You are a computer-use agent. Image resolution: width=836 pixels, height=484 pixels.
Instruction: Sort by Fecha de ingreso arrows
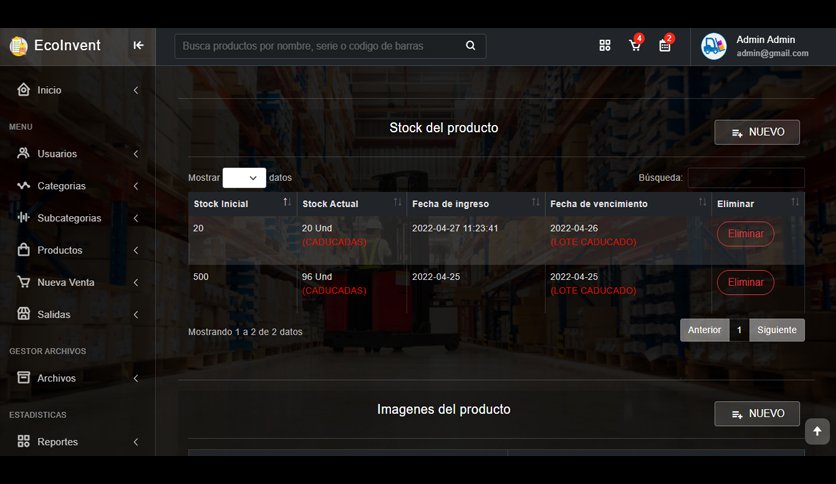coord(536,203)
